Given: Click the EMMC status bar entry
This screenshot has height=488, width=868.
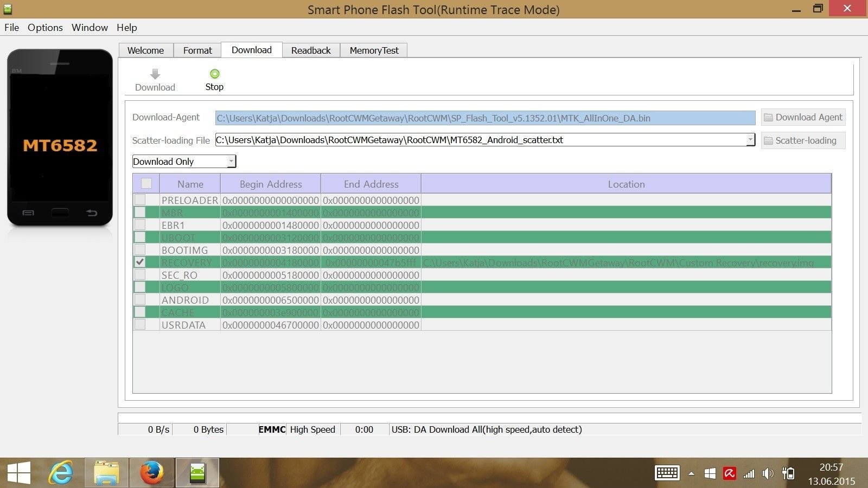Looking at the screenshot, I should click(272, 429).
